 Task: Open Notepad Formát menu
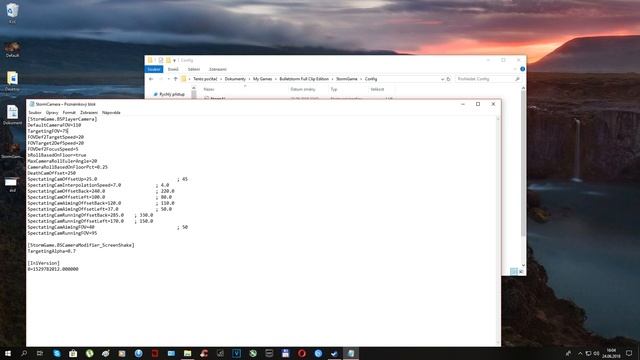pyautogui.click(x=69, y=112)
